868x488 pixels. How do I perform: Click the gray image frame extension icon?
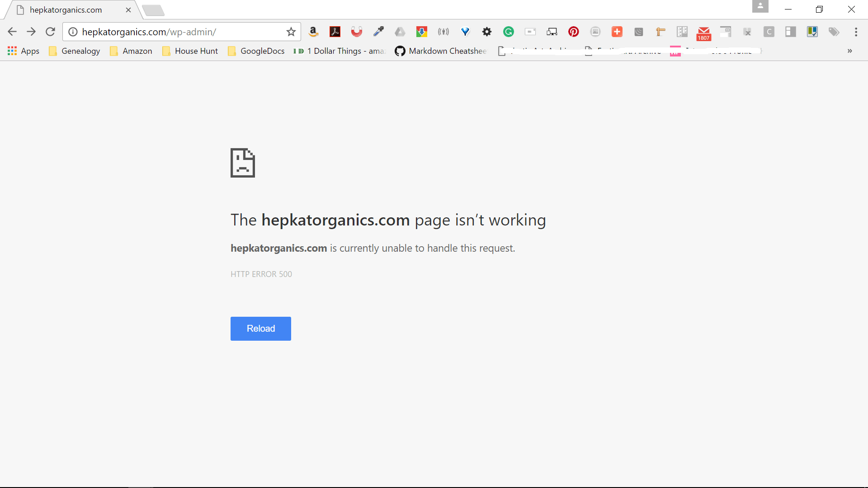pyautogui.click(x=595, y=32)
